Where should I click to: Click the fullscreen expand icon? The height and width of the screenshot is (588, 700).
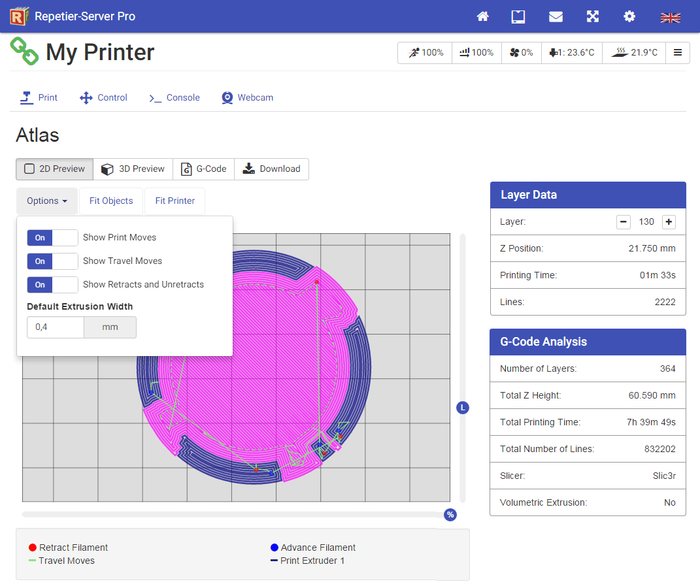(x=593, y=17)
